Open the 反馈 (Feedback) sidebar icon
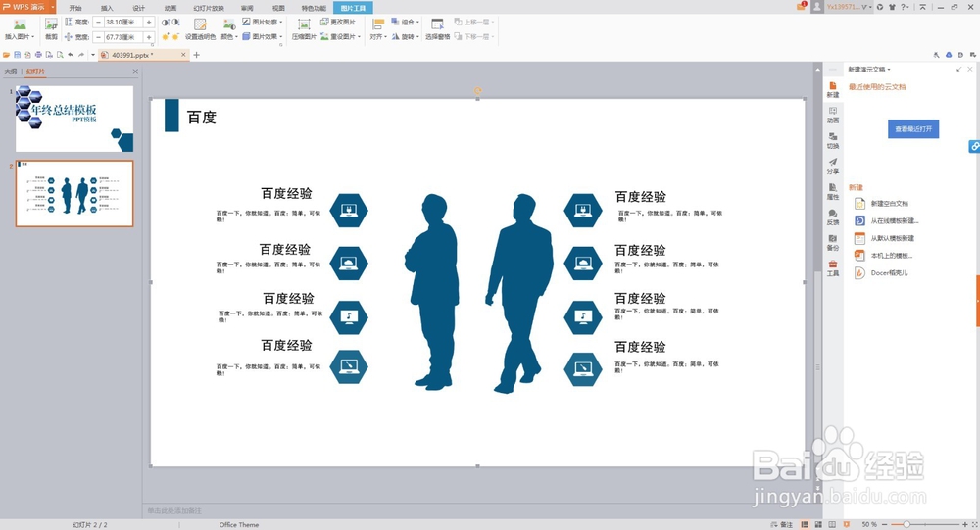This screenshot has width=980, height=530. coord(832,217)
